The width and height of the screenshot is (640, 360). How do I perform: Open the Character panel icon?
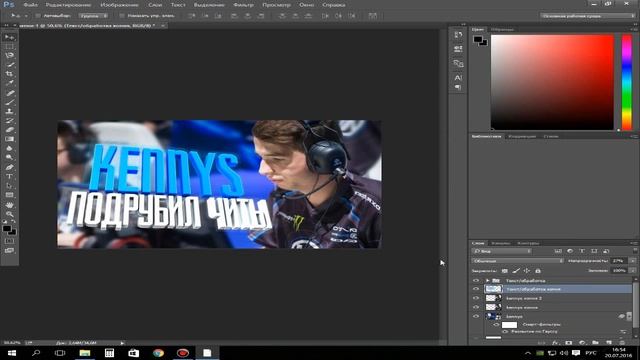(458, 78)
